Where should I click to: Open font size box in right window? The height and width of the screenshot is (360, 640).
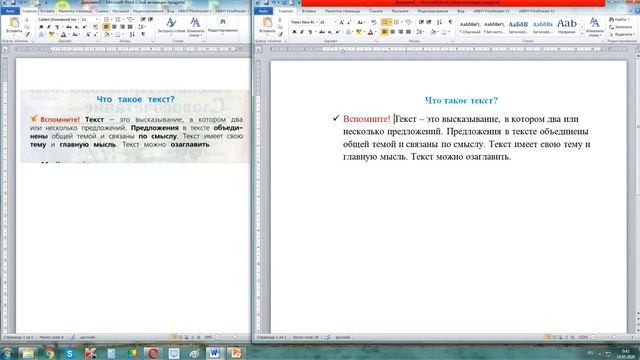coord(328,22)
